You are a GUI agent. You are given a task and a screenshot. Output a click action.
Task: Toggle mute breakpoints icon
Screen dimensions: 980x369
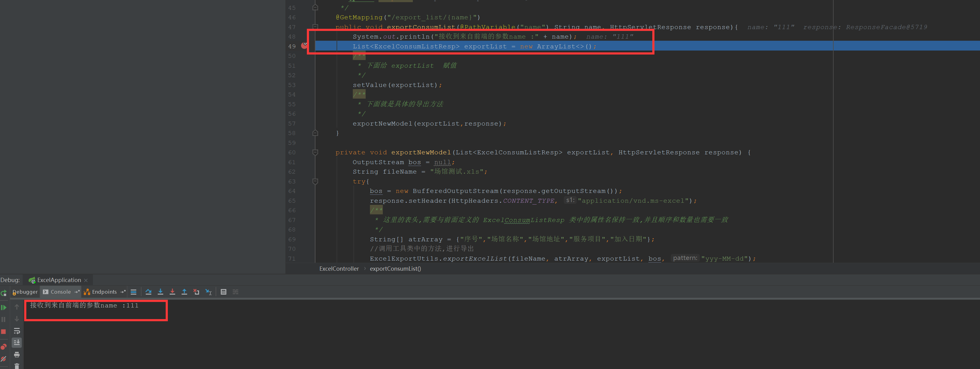(4, 359)
